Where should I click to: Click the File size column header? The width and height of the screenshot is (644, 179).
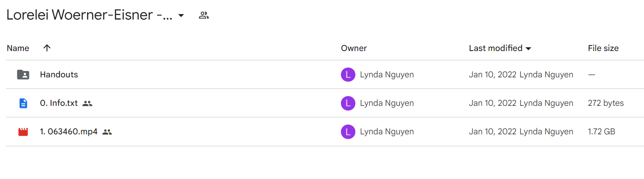pyautogui.click(x=603, y=48)
